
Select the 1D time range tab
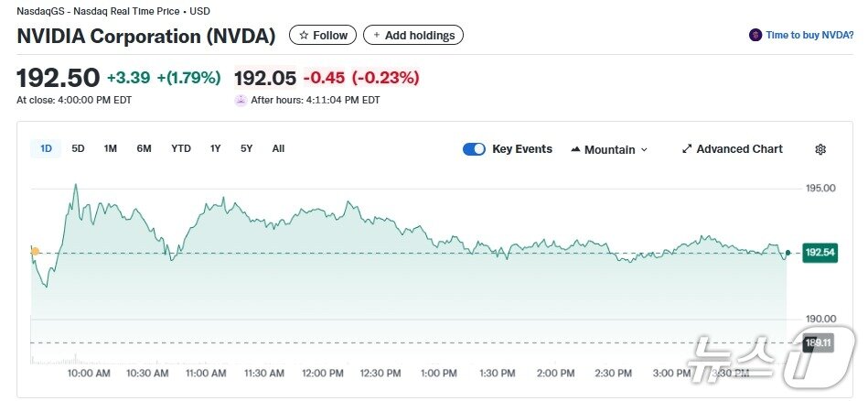click(46, 148)
